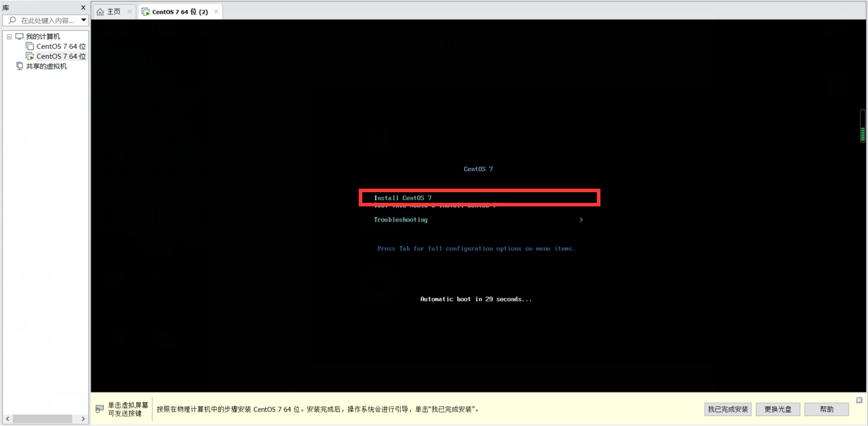Click the powered-off VM icon in library
Viewport: 868px width, 426px height.
tap(30, 46)
